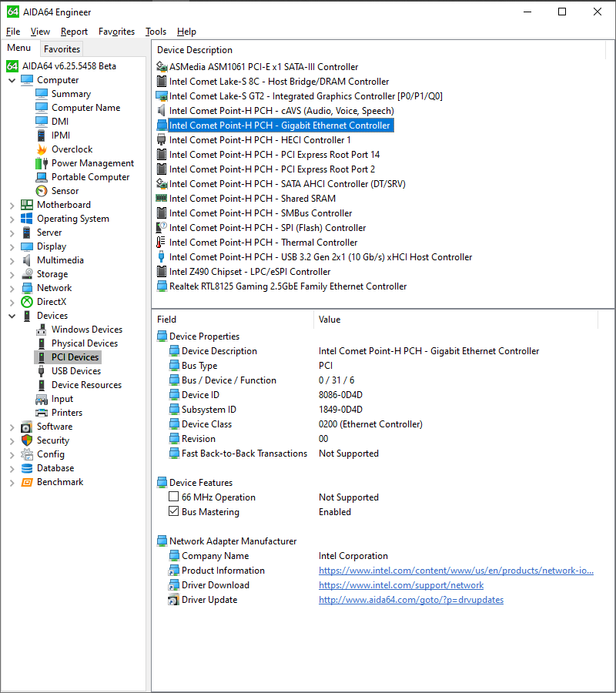This screenshot has width=616, height=693.
Task: Open the Help menu
Action: pos(186,32)
